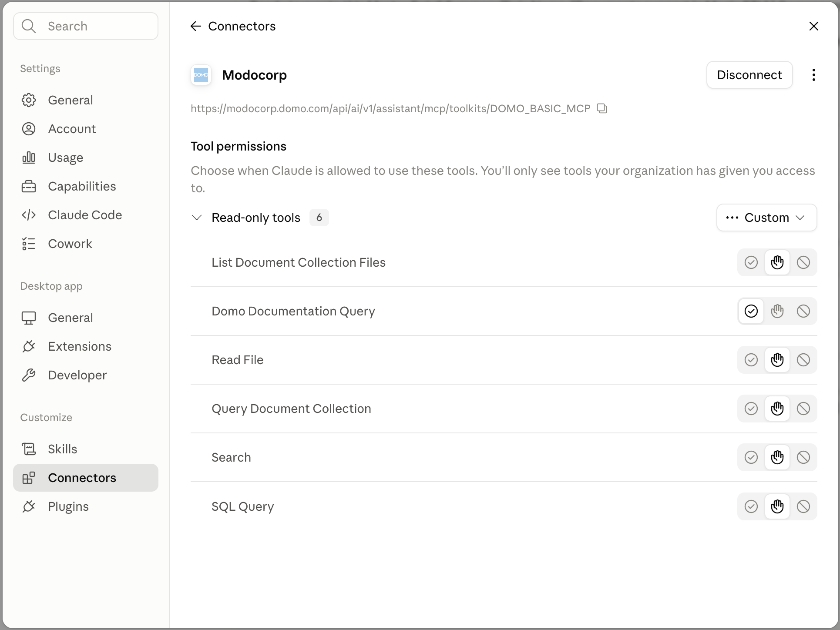The image size is (840, 630).
Task: Click the Account person icon
Action: coord(29,129)
